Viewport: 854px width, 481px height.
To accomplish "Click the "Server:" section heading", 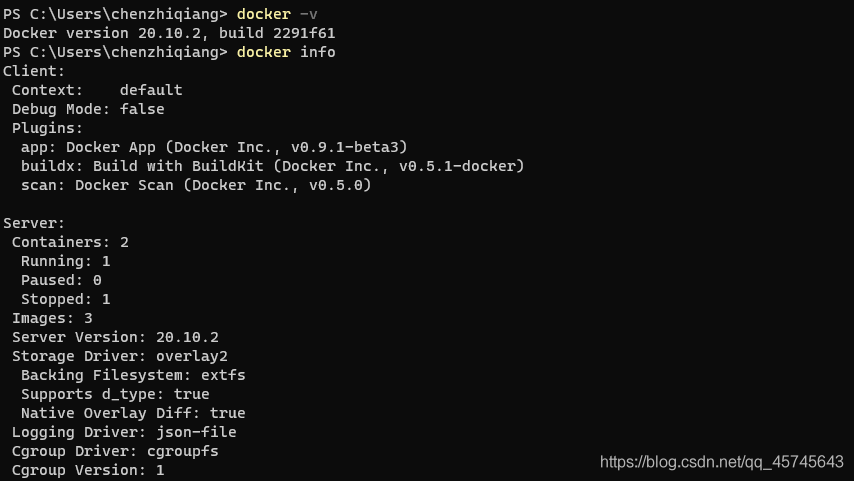I will pos(34,223).
